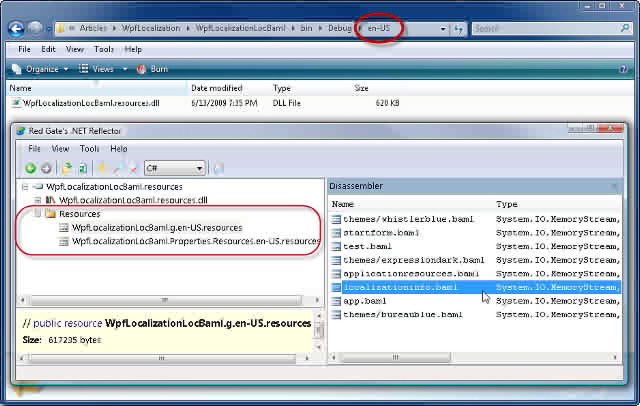Select WpfLocalization segment in address path
This screenshot has width=640, height=406.
(151, 28)
